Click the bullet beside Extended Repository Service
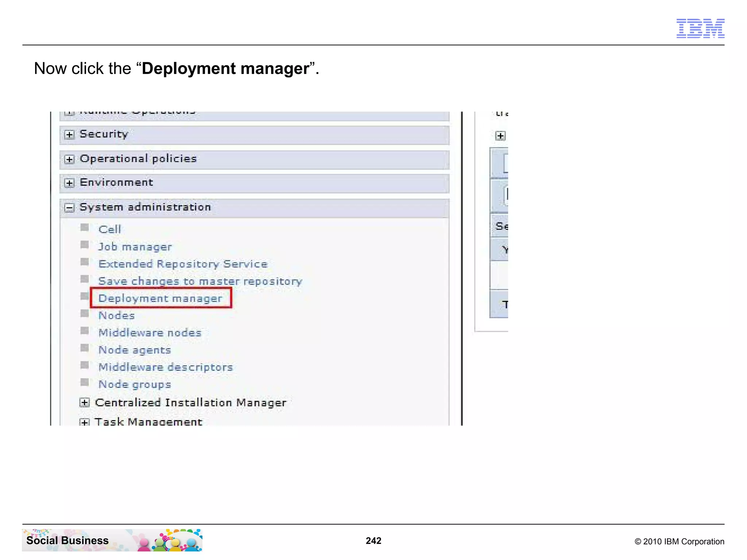Image resolution: width=747 pixels, height=560 pixels. pos(85,262)
